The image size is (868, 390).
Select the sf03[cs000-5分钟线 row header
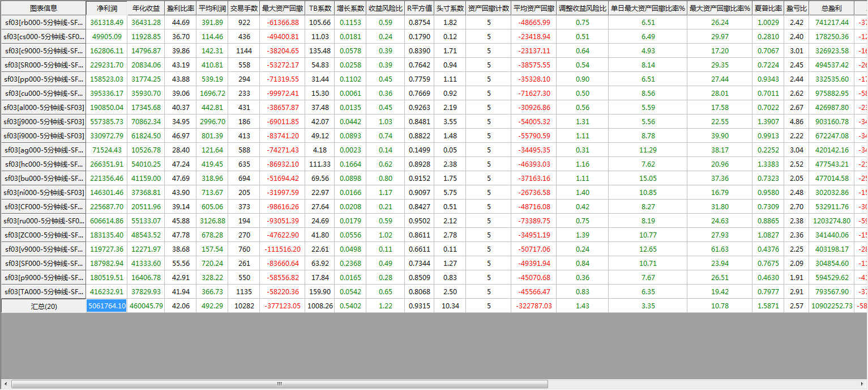click(x=44, y=37)
